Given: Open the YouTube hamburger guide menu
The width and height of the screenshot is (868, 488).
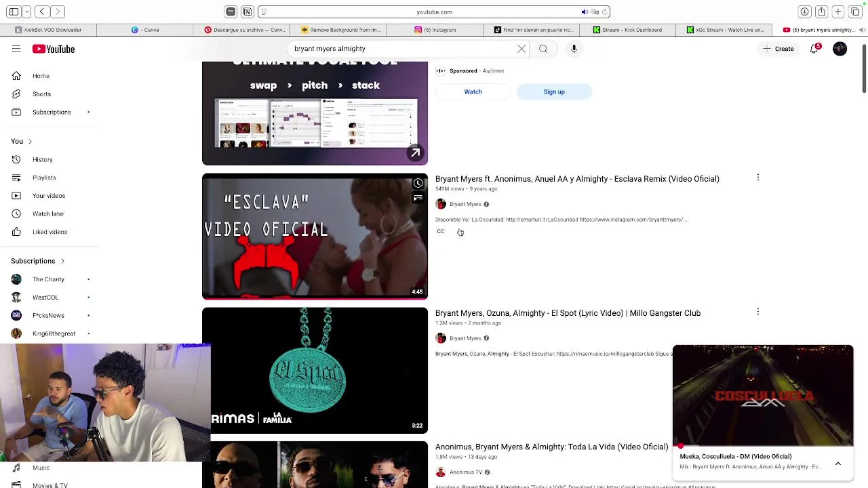Looking at the screenshot, I should pos(16,49).
